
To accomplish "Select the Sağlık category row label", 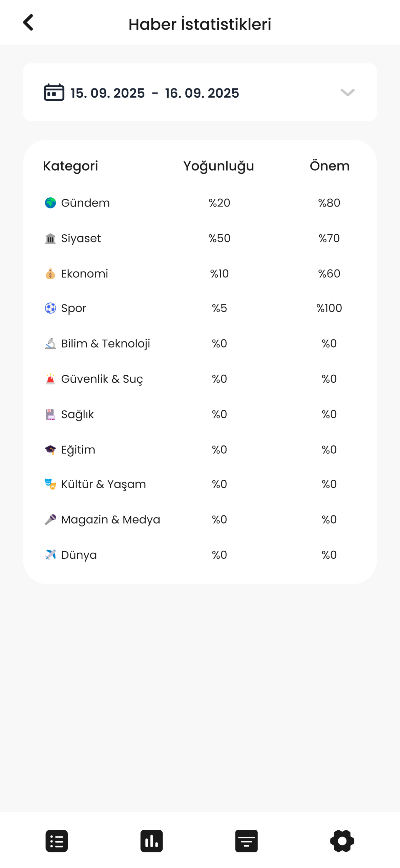I will click(x=77, y=414).
